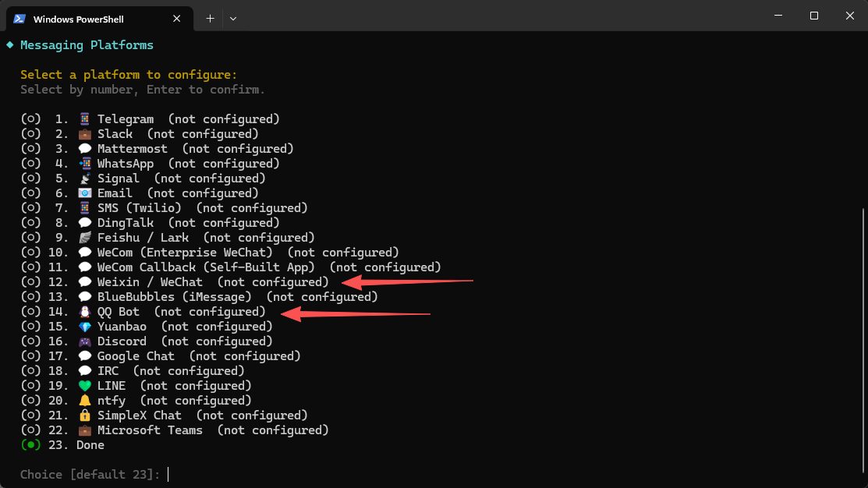Maximize the PowerShell window

pos(813,16)
